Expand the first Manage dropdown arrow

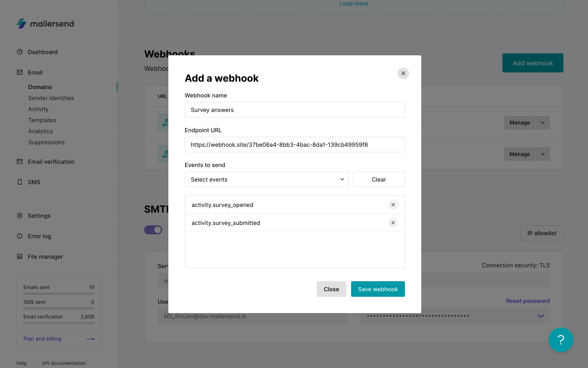click(x=543, y=123)
